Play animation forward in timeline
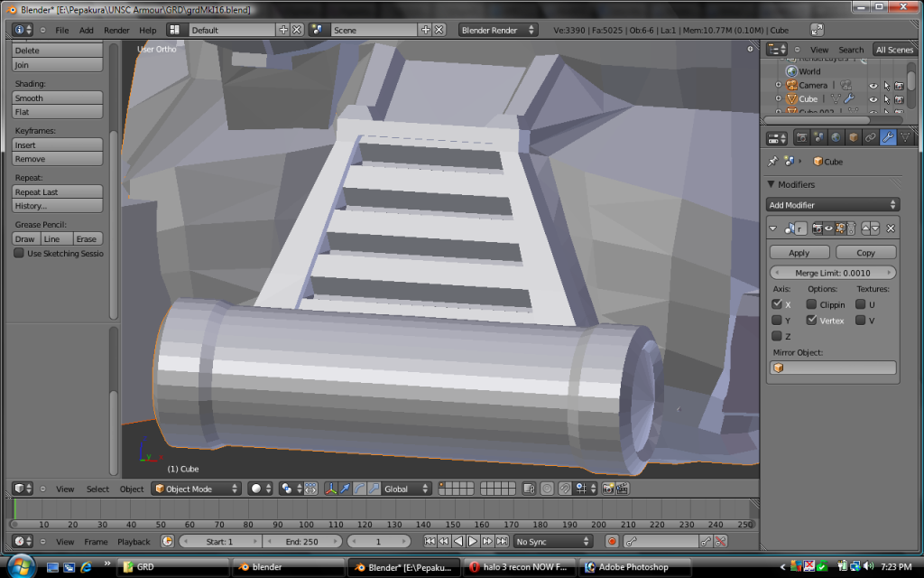924x578 pixels. [473, 542]
